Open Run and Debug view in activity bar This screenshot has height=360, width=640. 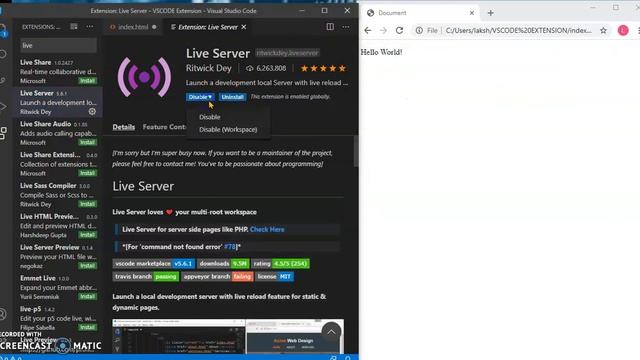(3, 107)
